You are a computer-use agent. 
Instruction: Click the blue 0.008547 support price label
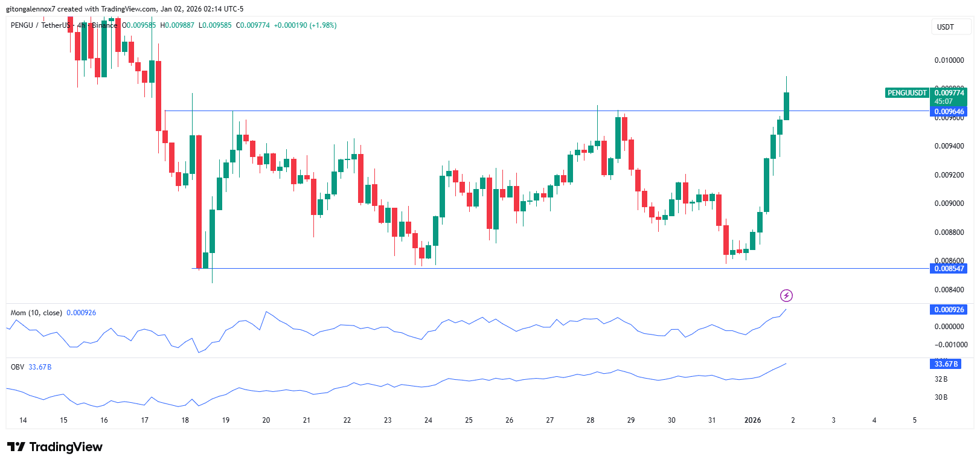pyautogui.click(x=949, y=269)
